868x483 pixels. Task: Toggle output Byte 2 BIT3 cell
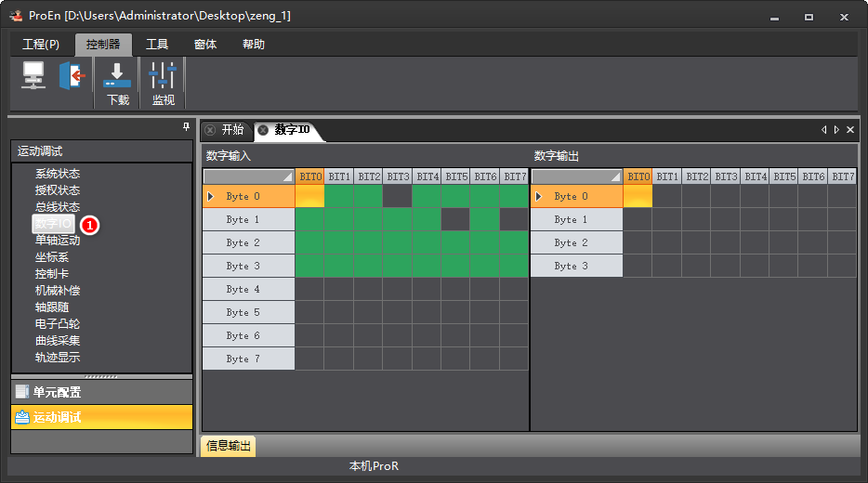point(726,242)
